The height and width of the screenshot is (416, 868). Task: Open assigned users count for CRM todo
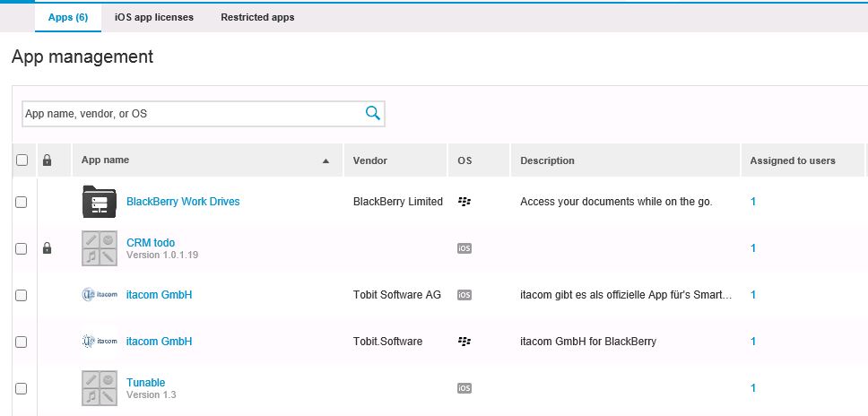tap(753, 248)
